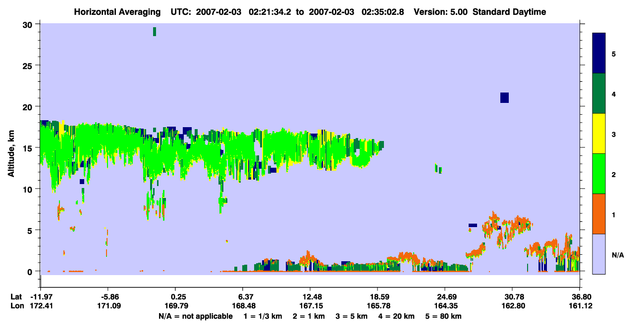Click the dark blue level 5 color segment

(599, 53)
